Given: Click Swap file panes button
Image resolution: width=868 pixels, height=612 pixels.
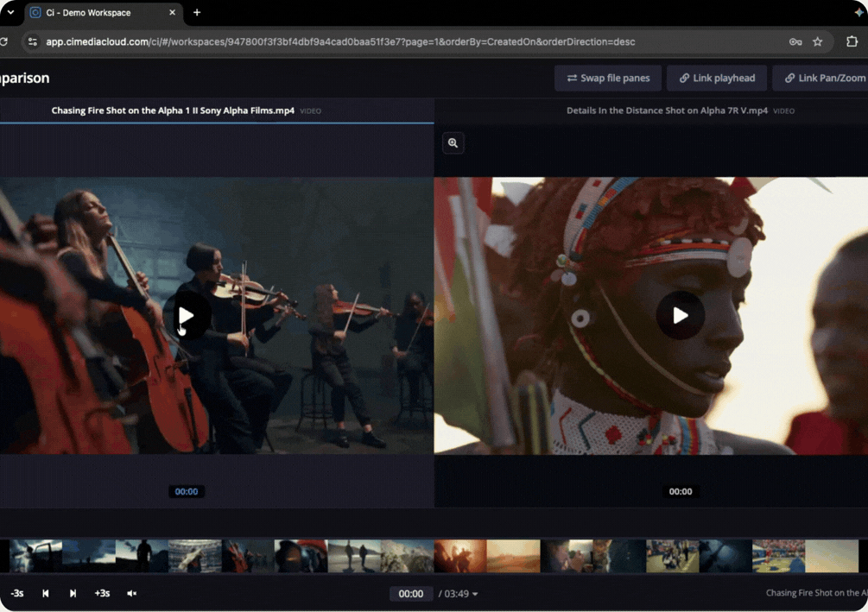Looking at the screenshot, I should 608,78.
